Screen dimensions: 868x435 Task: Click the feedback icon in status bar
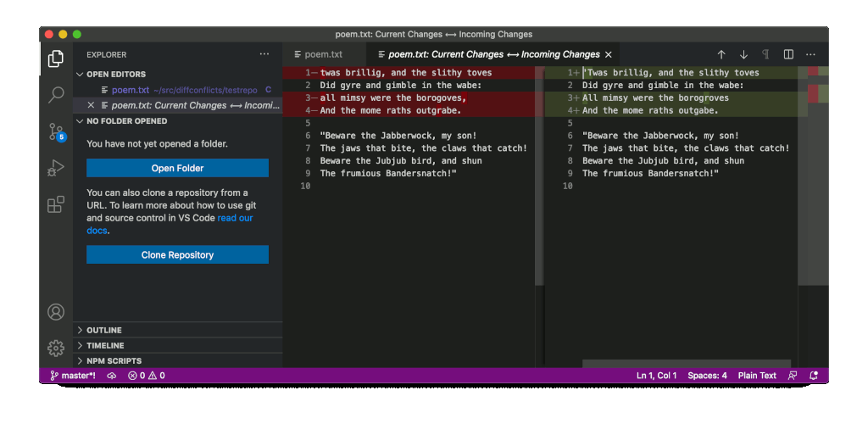click(793, 376)
